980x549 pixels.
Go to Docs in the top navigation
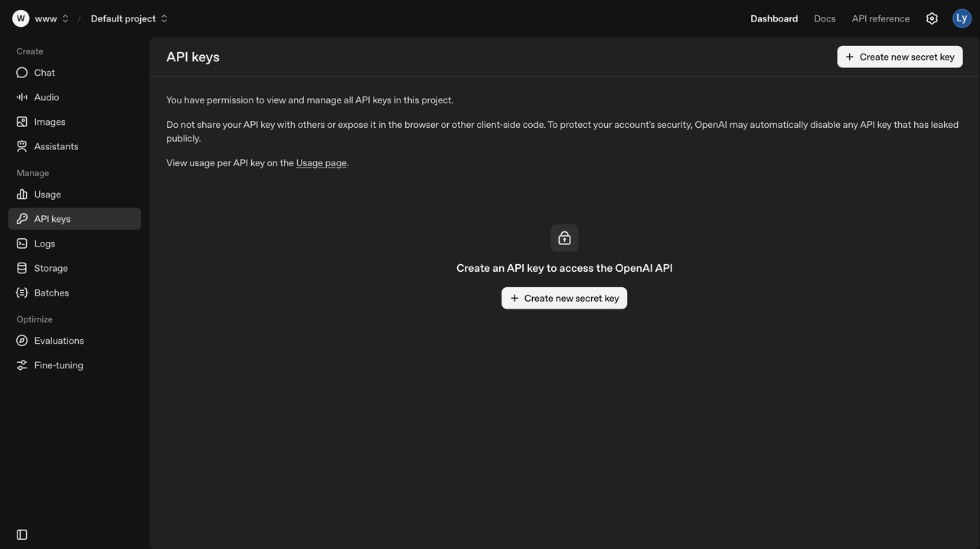tap(825, 18)
